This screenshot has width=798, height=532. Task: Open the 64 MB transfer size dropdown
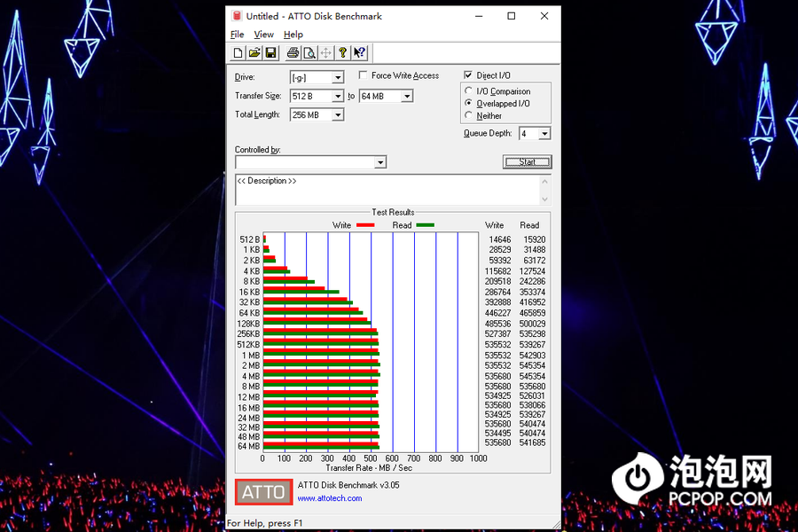(407, 97)
